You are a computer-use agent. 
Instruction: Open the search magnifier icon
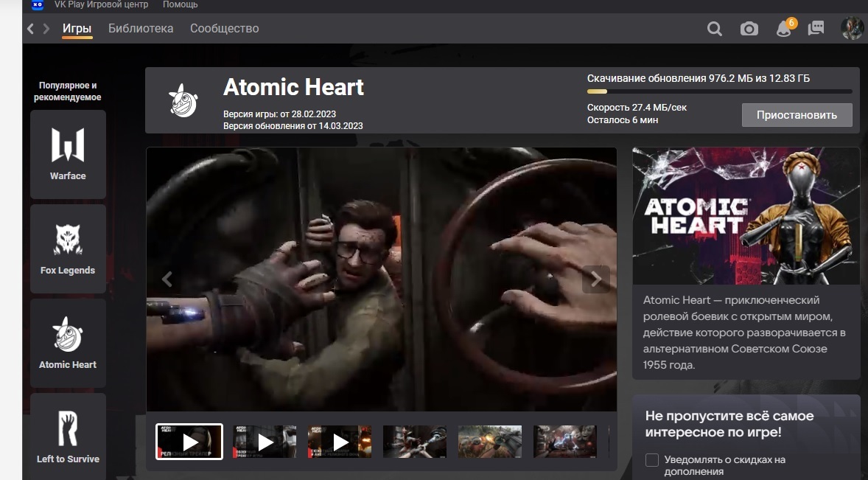click(714, 29)
